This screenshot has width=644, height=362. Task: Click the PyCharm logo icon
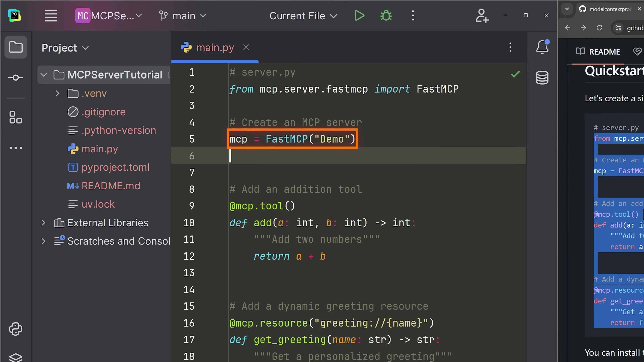point(14,15)
